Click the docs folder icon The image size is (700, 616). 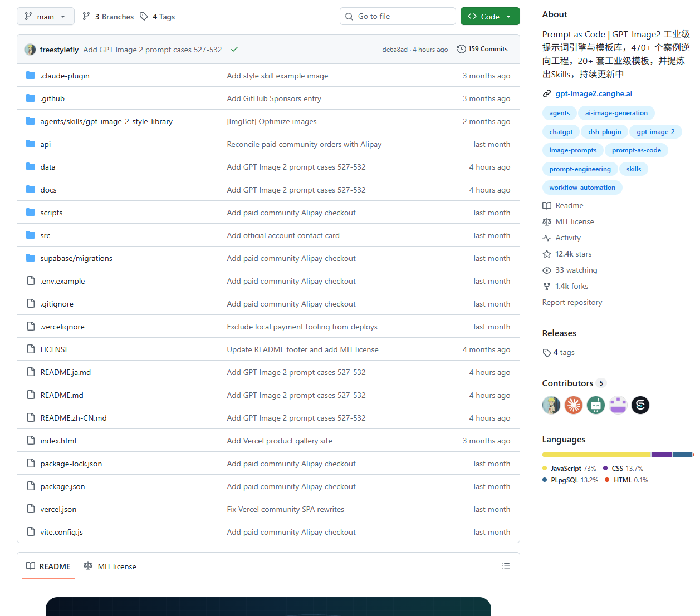click(31, 190)
